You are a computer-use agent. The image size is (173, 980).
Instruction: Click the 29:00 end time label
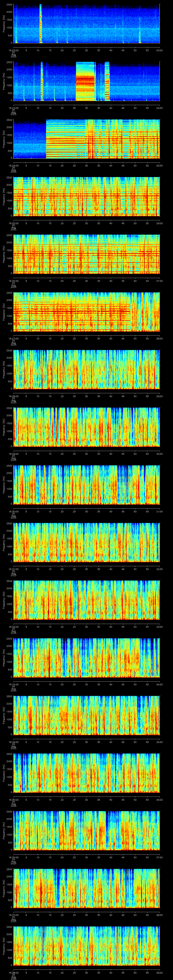pyautogui.click(x=159, y=396)
